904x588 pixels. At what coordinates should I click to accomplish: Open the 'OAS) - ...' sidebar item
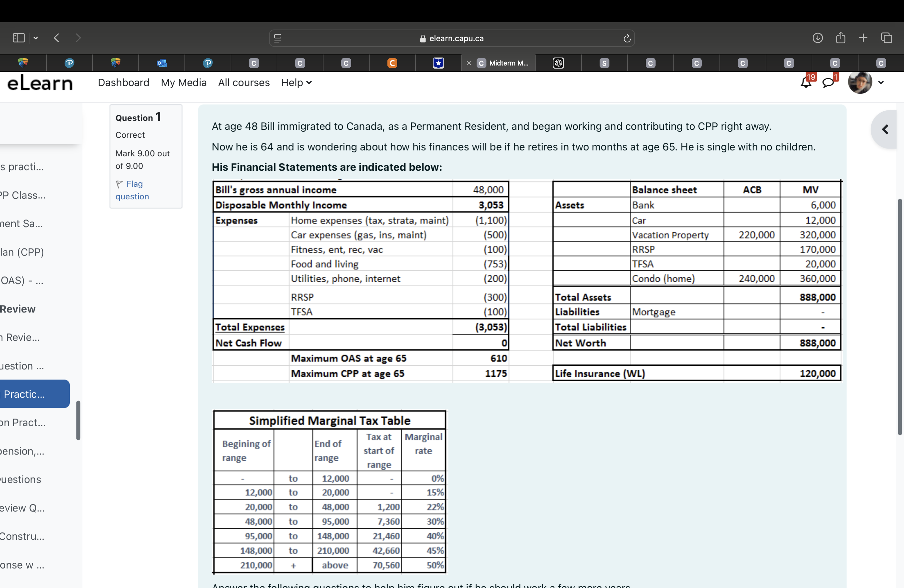tap(22, 280)
